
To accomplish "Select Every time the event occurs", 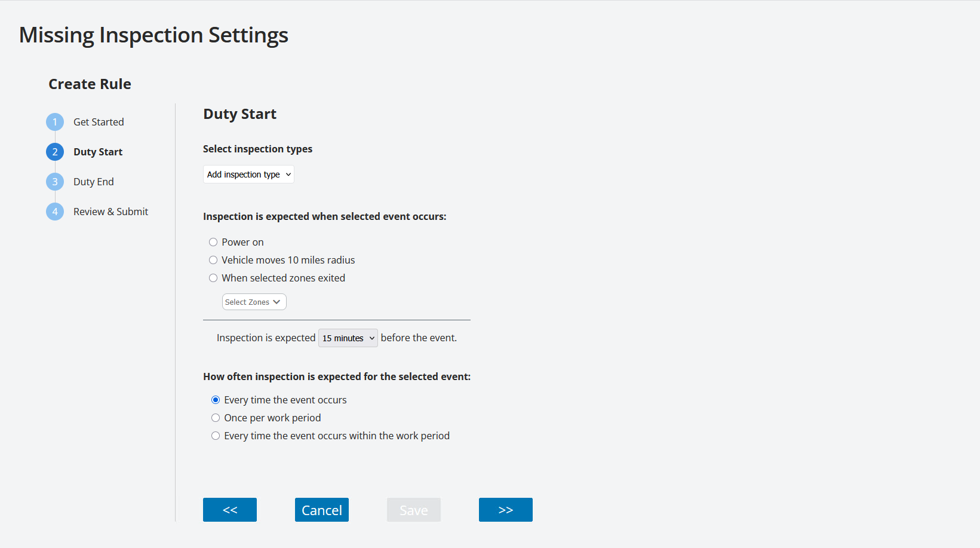I will [x=216, y=400].
